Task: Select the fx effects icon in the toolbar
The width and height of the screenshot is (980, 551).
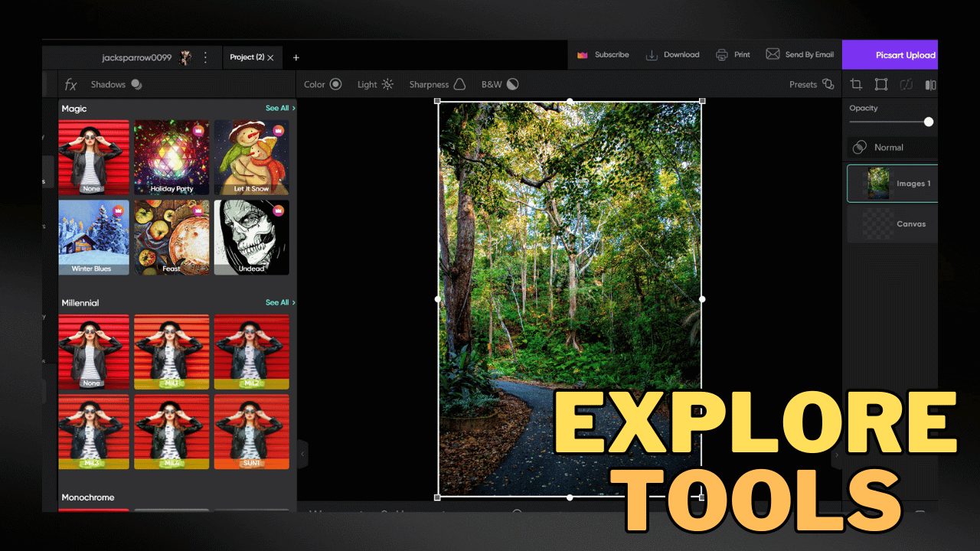Action: (71, 84)
